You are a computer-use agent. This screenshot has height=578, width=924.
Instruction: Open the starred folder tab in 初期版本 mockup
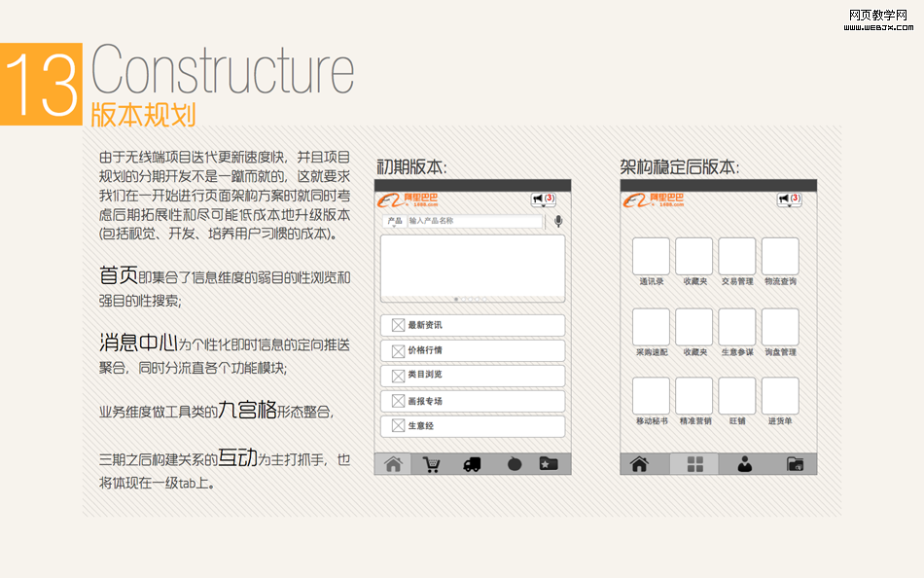click(549, 464)
